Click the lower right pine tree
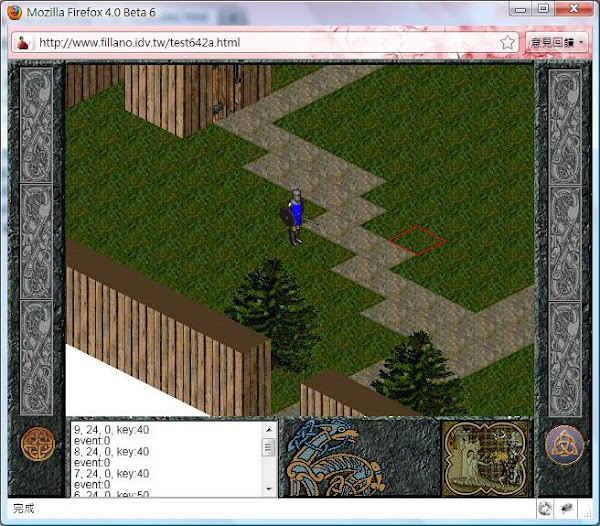Image resolution: width=600 pixels, height=526 pixels. point(418,373)
